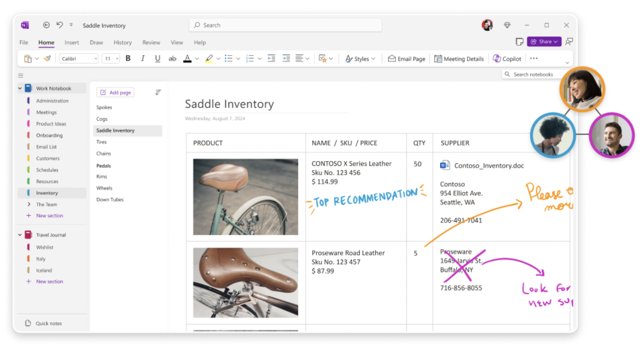
Task: Open the Down Tubes page
Action: pos(110,200)
